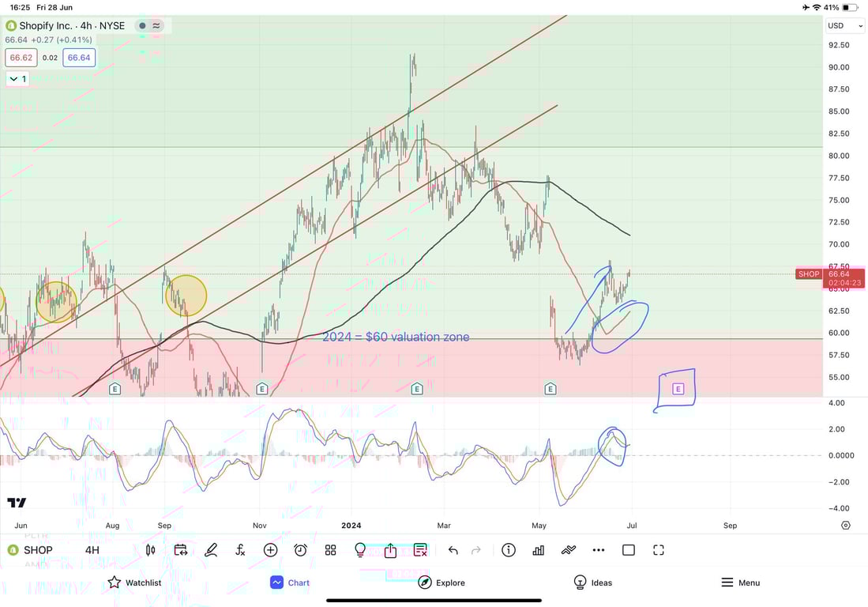Viewport: 868px width, 607px height.
Task: Open SHOP symbol search in toolbar
Action: click(x=31, y=550)
